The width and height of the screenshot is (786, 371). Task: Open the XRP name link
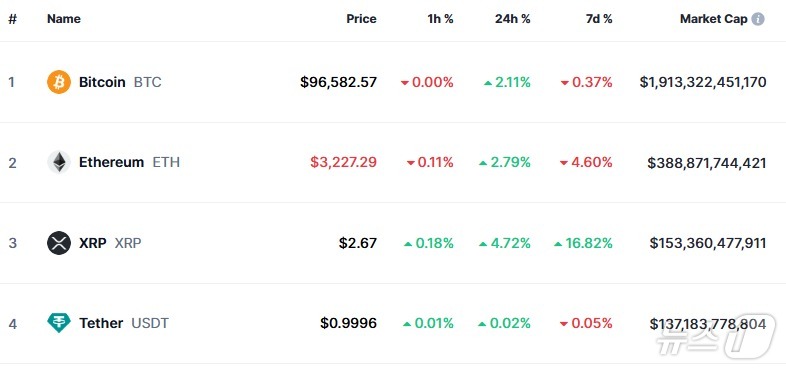(x=110, y=243)
